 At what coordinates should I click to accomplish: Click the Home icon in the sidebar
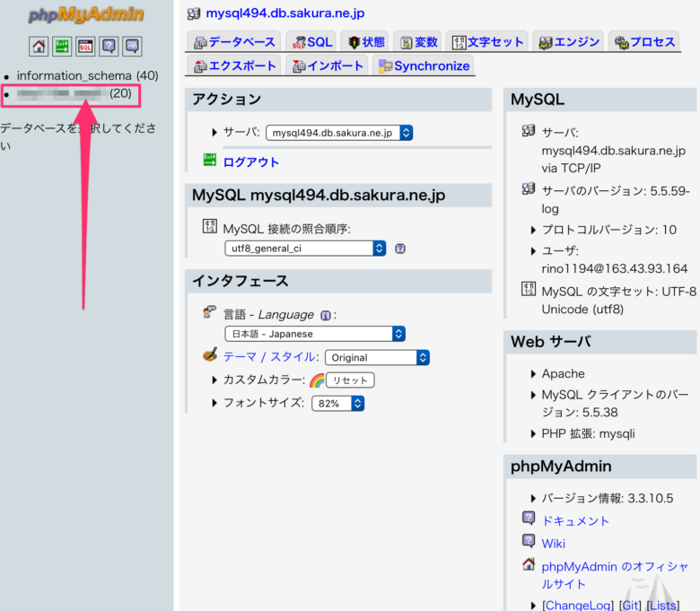pyautogui.click(x=39, y=46)
